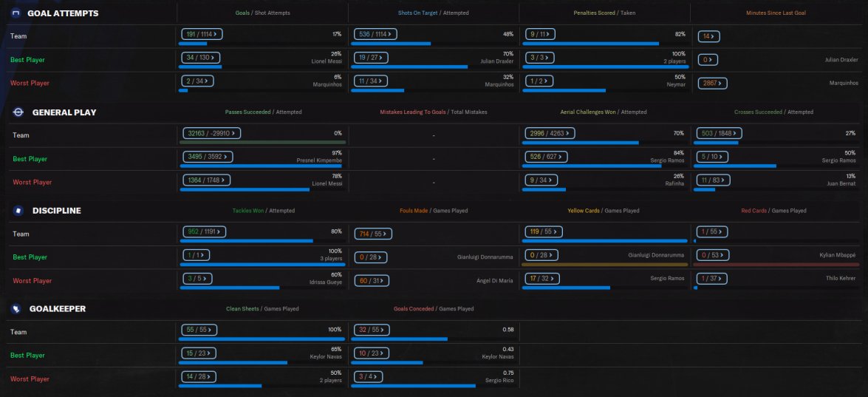Open worst clean sheets 14 / 28

(x=199, y=376)
